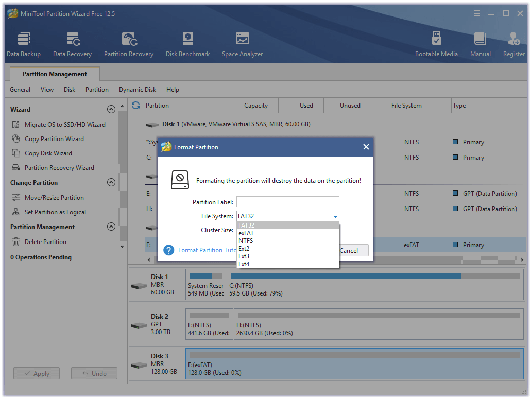Image resolution: width=532 pixels, height=399 pixels.
Task: Collapse the Change Partition section
Action: tap(111, 183)
